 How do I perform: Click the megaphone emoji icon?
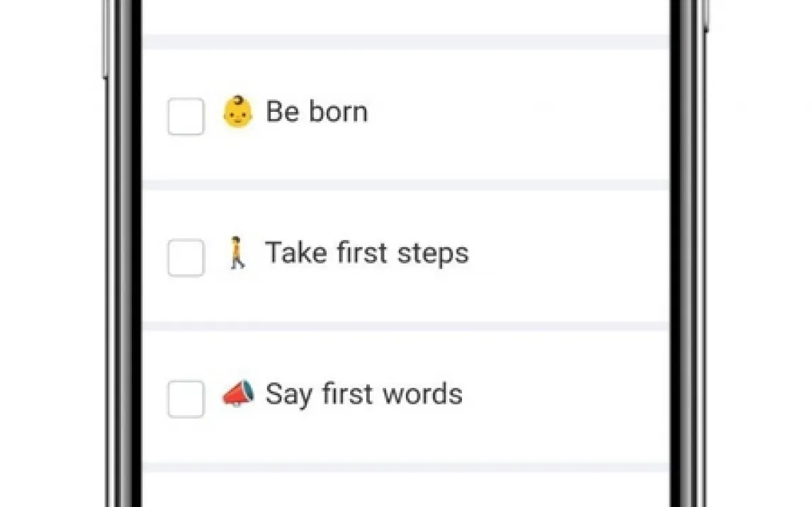237,394
